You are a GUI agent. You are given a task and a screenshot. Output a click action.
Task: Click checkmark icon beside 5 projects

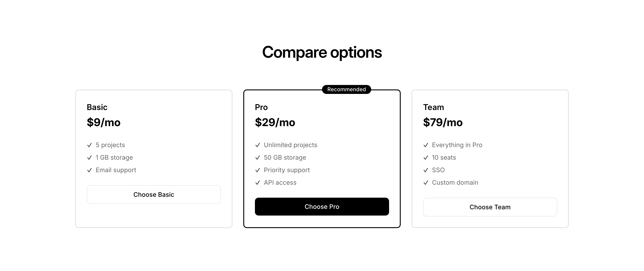pos(89,145)
